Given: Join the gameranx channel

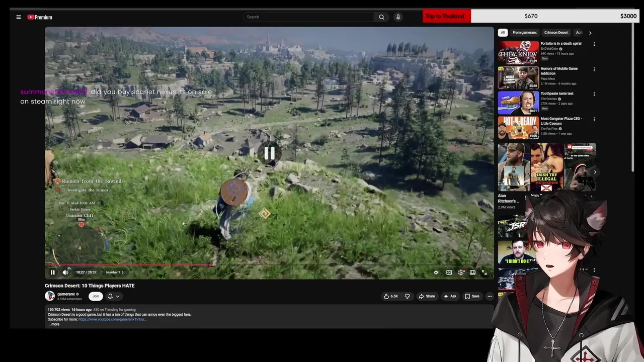Looking at the screenshot, I should 96,296.
